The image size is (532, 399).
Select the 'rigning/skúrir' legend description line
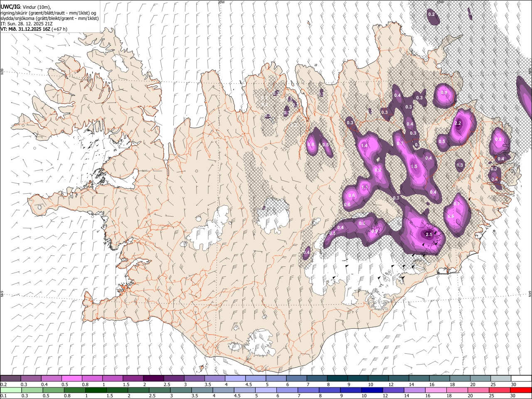point(48,13)
